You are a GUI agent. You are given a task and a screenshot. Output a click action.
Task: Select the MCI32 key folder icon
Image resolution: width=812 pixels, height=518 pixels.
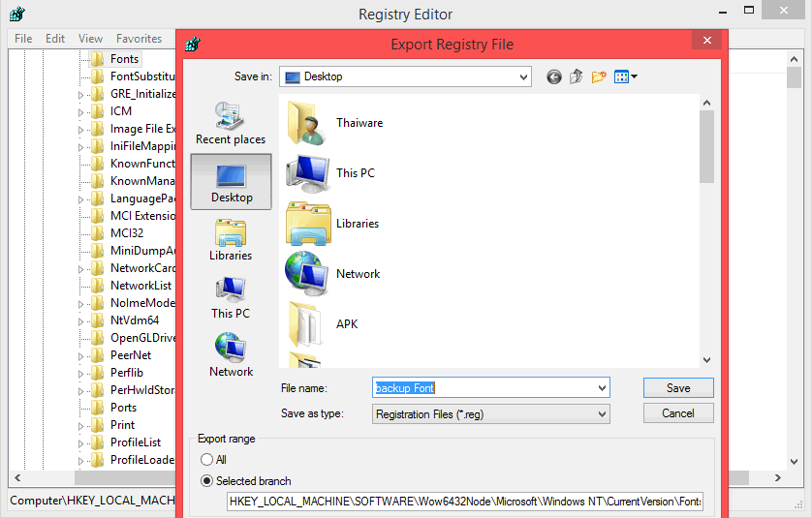pos(97,233)
